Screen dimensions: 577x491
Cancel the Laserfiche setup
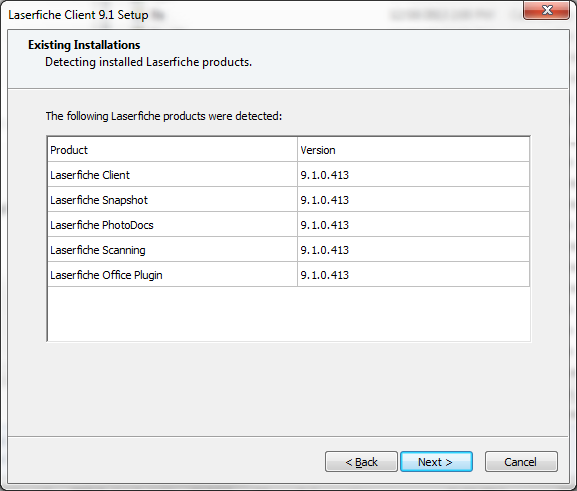[x=521, y=462]
